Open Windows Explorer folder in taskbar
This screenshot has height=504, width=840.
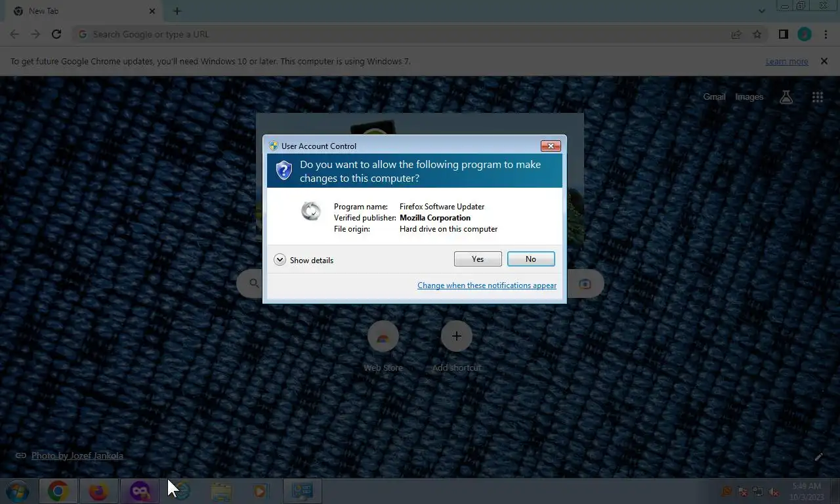coord(221,491)
